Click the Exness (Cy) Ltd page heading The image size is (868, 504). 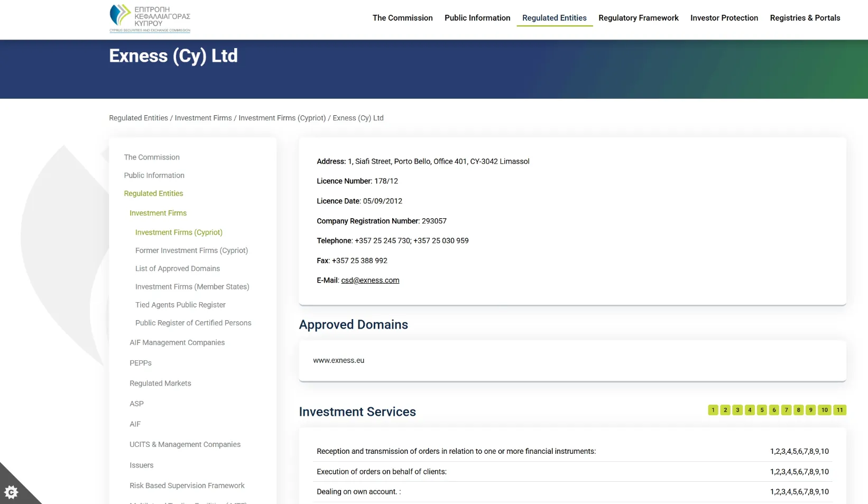173,56
